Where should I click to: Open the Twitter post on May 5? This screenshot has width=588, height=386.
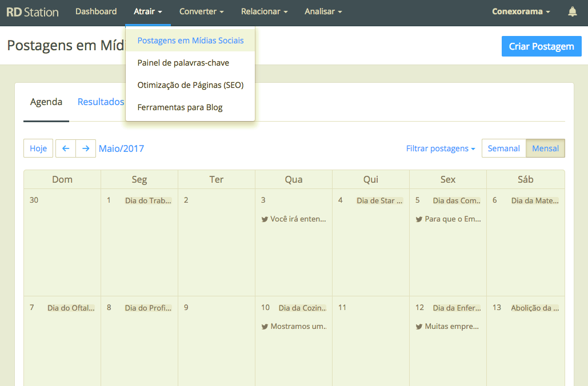(448, 219)
